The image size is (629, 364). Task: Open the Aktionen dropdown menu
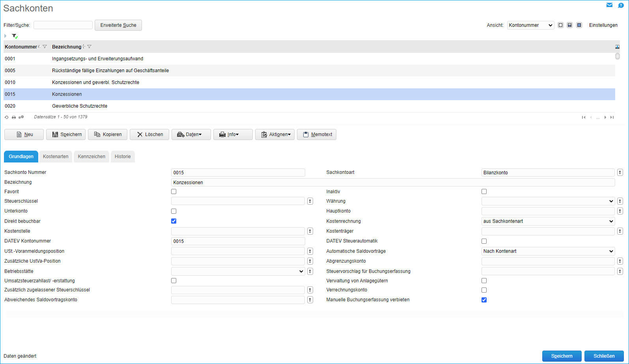275,134
